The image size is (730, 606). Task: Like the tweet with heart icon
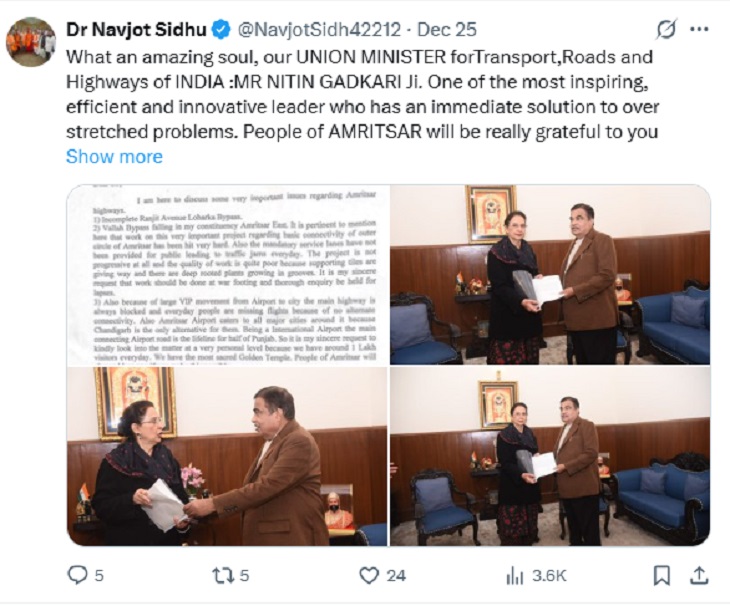tap(369, 575)
